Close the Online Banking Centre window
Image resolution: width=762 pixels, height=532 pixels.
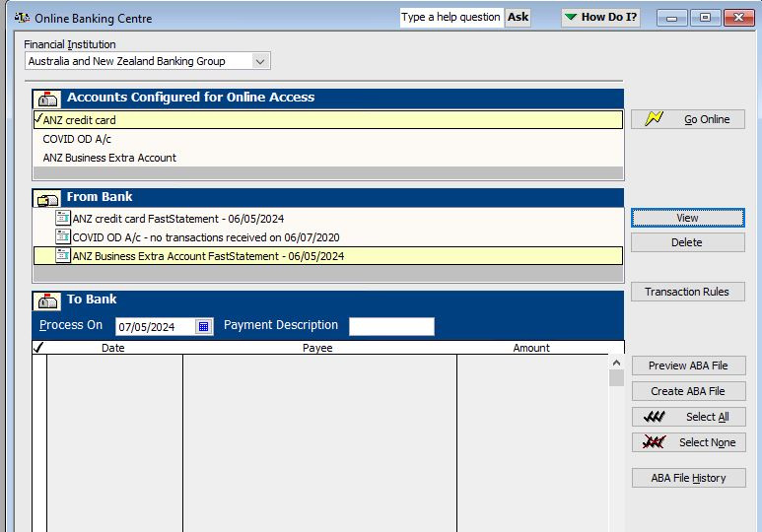tap(738, 18)
